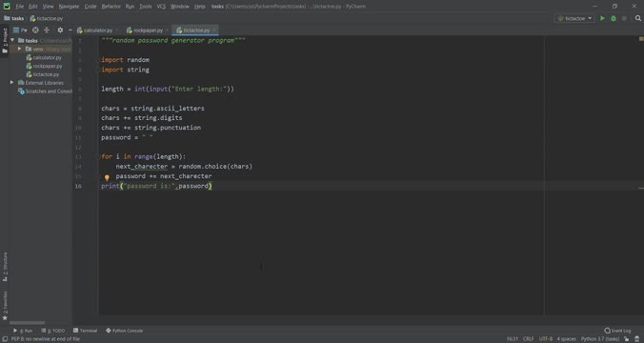Hide the project panel using minus icon

pos(70,30)
